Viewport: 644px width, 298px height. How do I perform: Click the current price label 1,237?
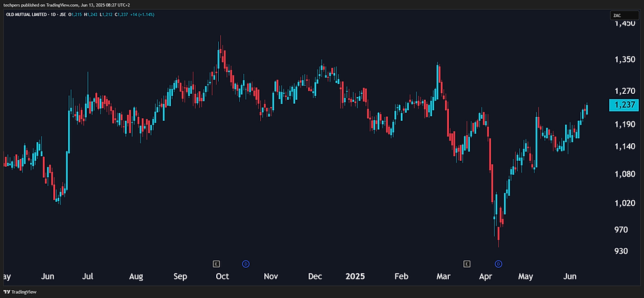[625, 105]
